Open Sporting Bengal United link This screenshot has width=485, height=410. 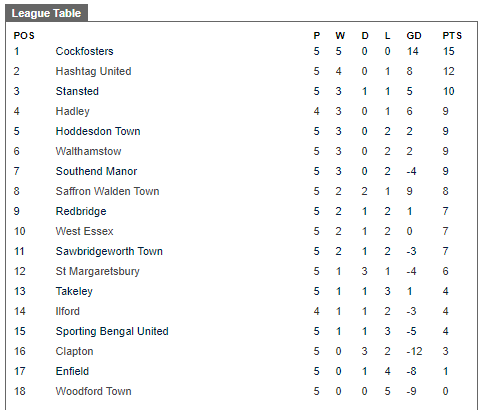point(112,331)
